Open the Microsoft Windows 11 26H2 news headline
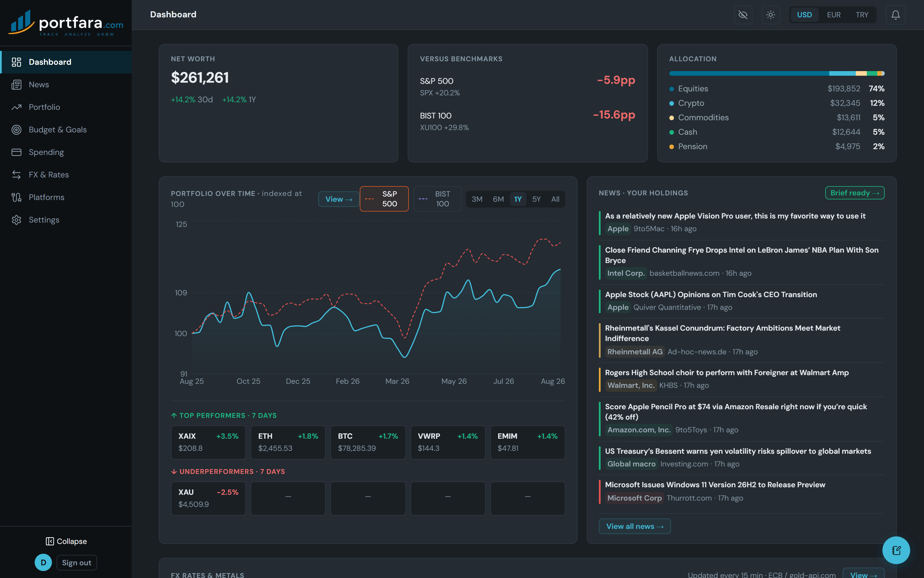This screenshot has height=578, width=924. click(715, 485)
